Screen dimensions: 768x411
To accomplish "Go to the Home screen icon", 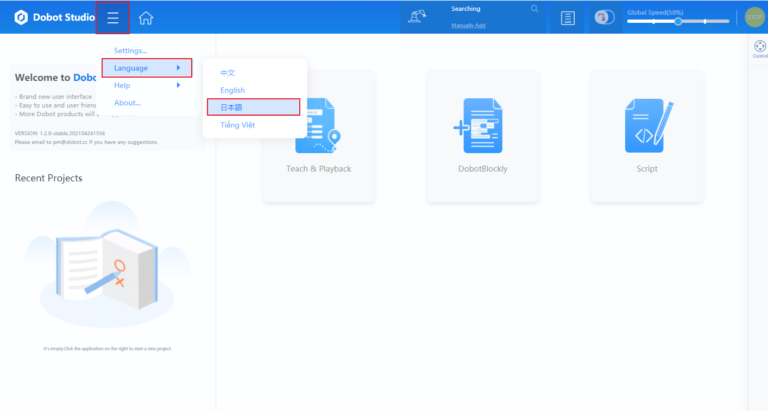I will click(x=146, y=18).
